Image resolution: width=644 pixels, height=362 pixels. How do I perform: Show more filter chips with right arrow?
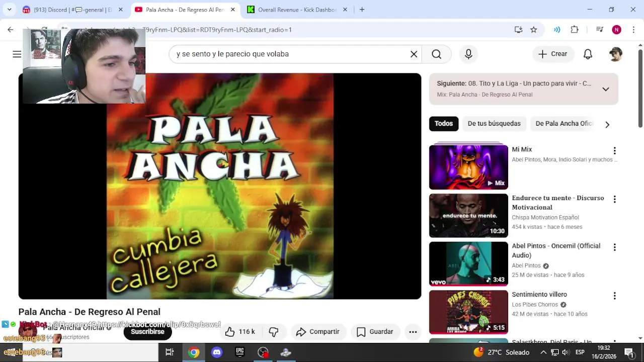point(607,125)
